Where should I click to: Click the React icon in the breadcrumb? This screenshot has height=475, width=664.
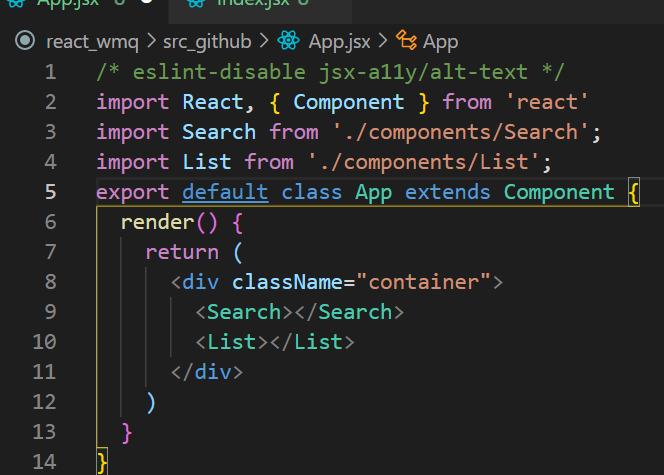289,41
